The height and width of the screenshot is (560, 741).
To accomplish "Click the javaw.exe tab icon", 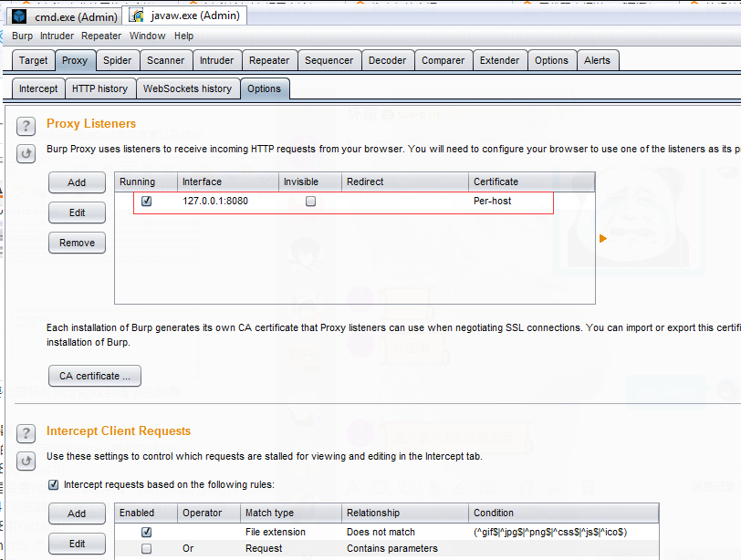I will point(137,16).
